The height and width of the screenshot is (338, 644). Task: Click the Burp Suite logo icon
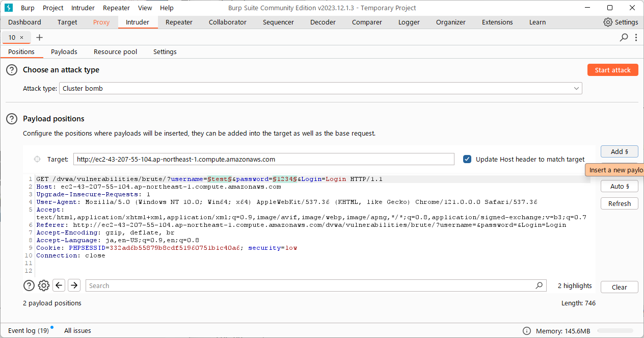pos(8,8)
